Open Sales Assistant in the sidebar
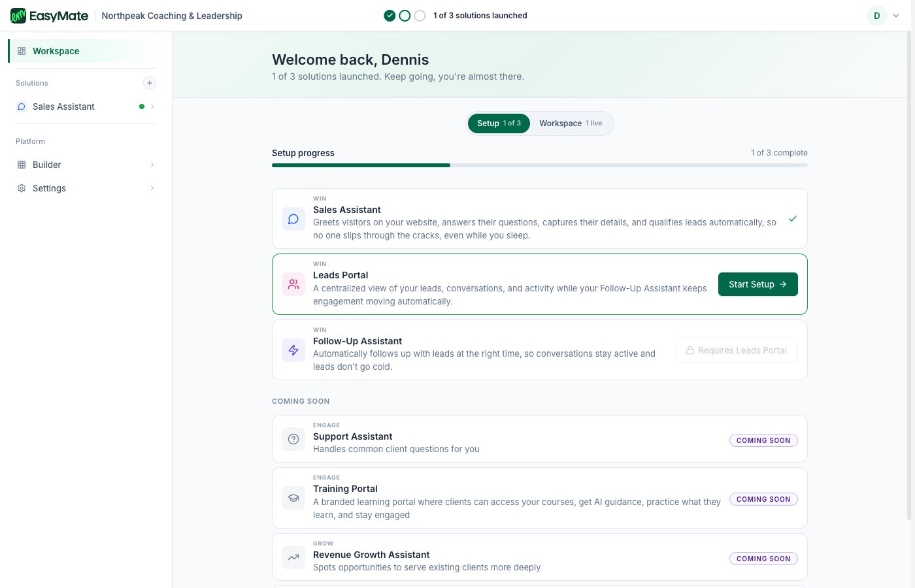 [x=82, y=106]
